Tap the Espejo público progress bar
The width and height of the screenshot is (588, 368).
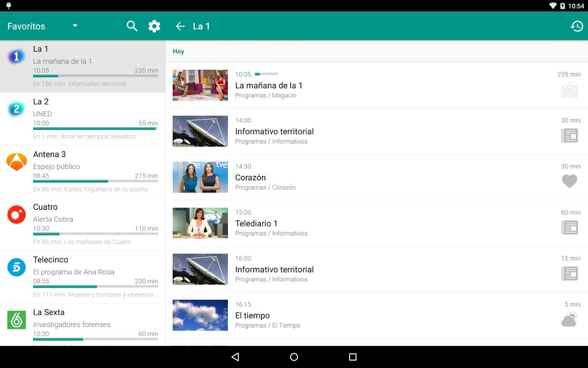pos(96,182)
